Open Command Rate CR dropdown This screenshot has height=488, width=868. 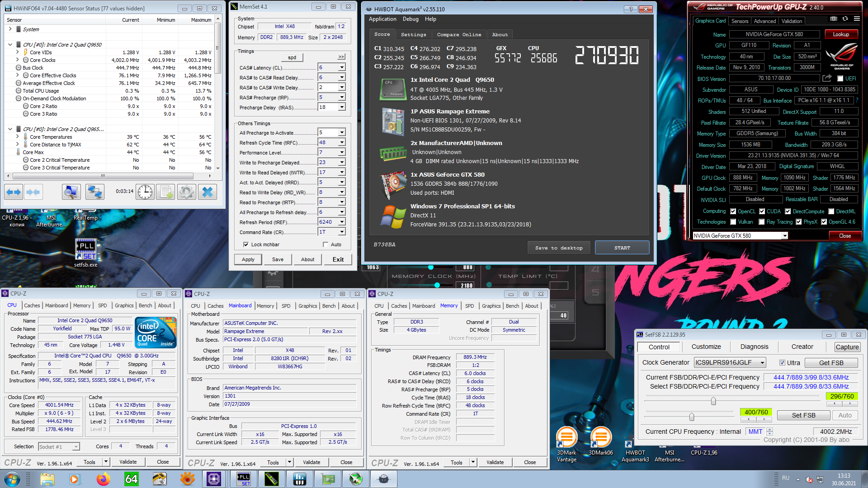[342, 232]
